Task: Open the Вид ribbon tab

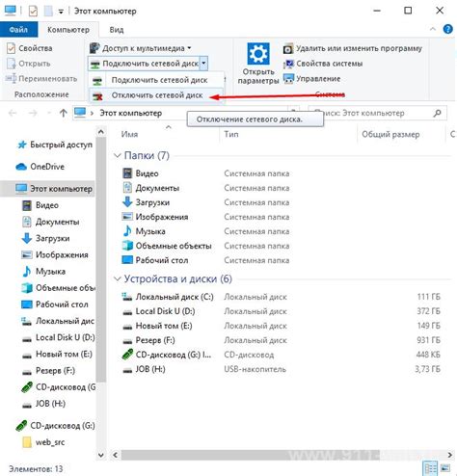Action: pos(117,30)
